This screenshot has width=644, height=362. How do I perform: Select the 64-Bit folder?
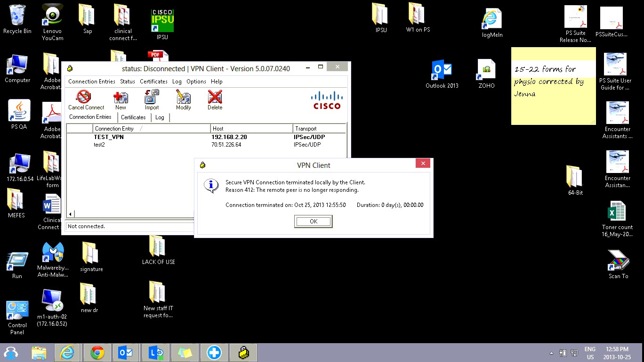pyautogui.click(x=575, y=181)
